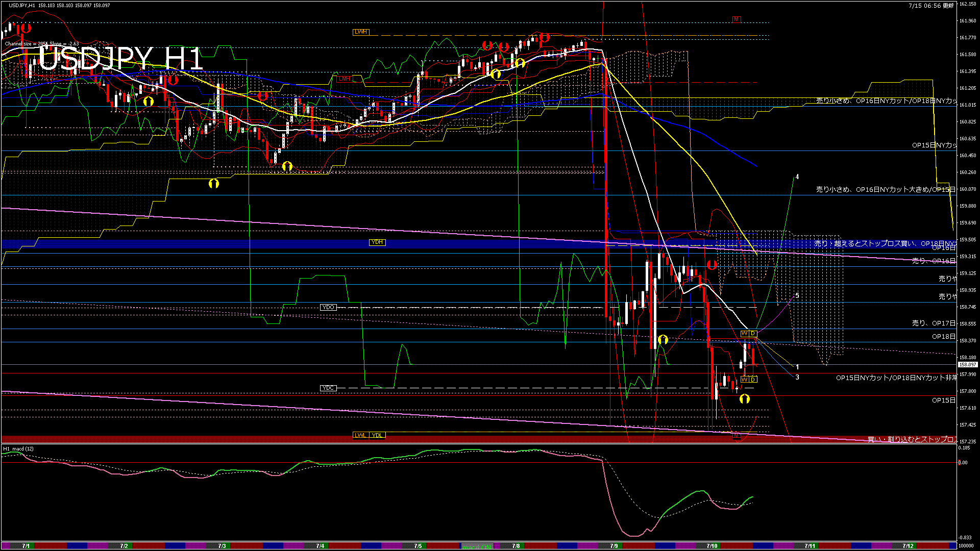Click the upper W box above recent candles

[744, 334]
